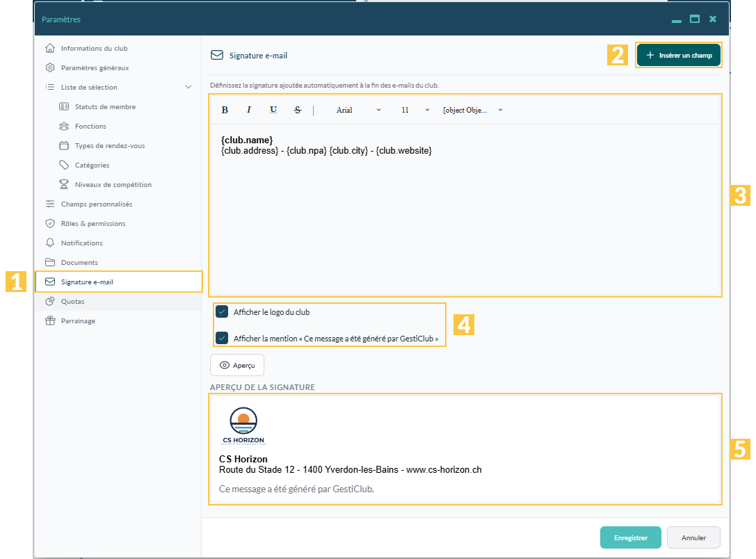Apply italic formatting in signature editor
This screenshot has height=559, width=756.
pos(249,110)
